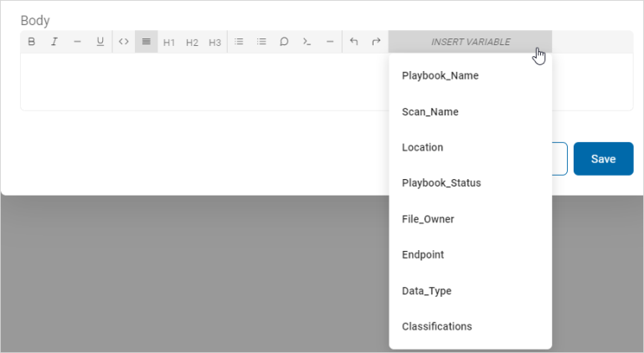Select Scan_Name from the variable list
This screenshot has width=644, height=353.
pos(430,111)
